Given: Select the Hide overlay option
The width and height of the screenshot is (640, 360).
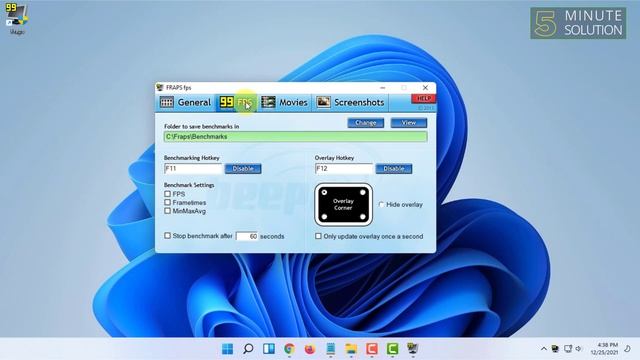Looking at the screenshot, I should point(381,204).
